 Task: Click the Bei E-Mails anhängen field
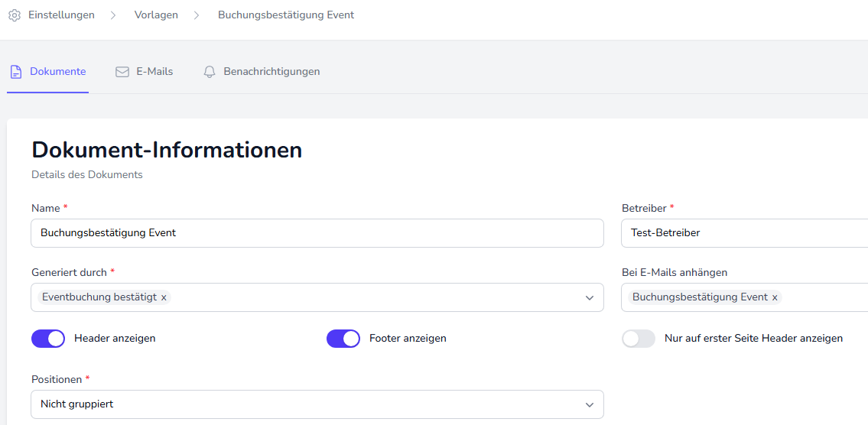coord(824,297)
